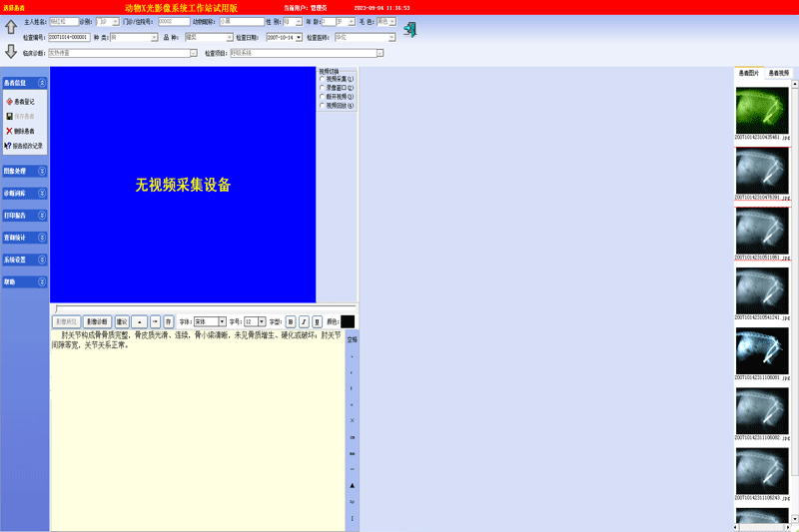The image size is (799, 532).
Task: Click the 影像诊断 imaging diagnosis button
Action: pos(97,321)
